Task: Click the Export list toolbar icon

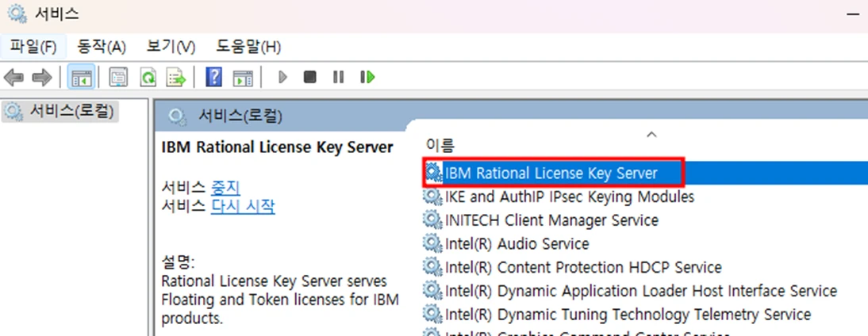Action: 177,78
